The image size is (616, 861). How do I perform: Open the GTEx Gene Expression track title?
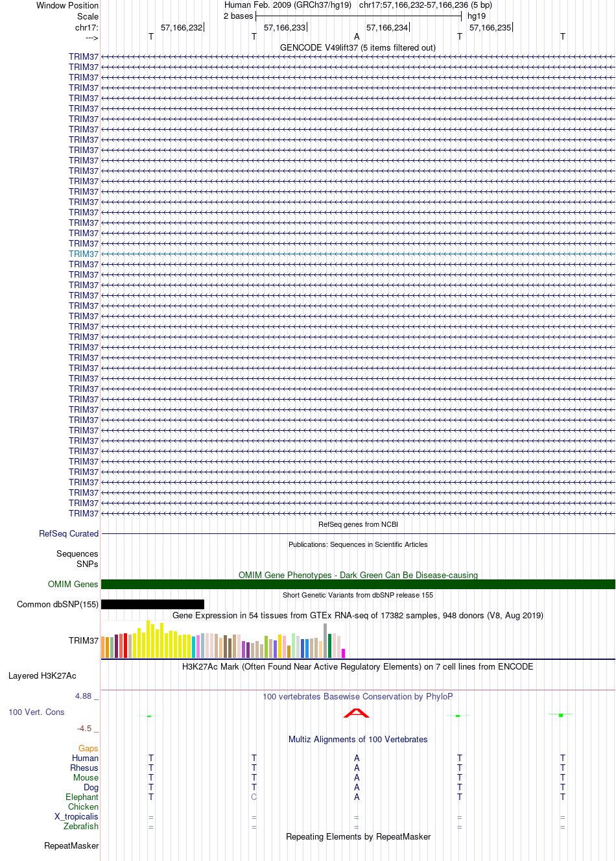click(358, 615)
